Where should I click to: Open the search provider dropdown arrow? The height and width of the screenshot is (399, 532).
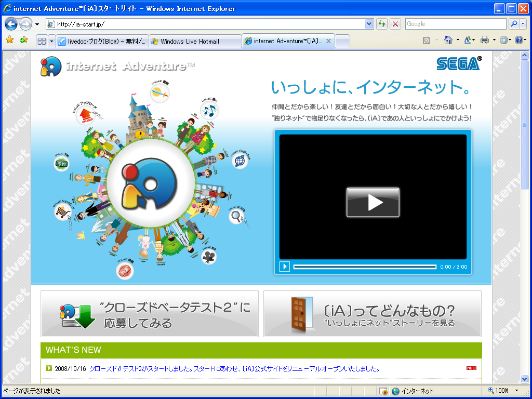523,24
